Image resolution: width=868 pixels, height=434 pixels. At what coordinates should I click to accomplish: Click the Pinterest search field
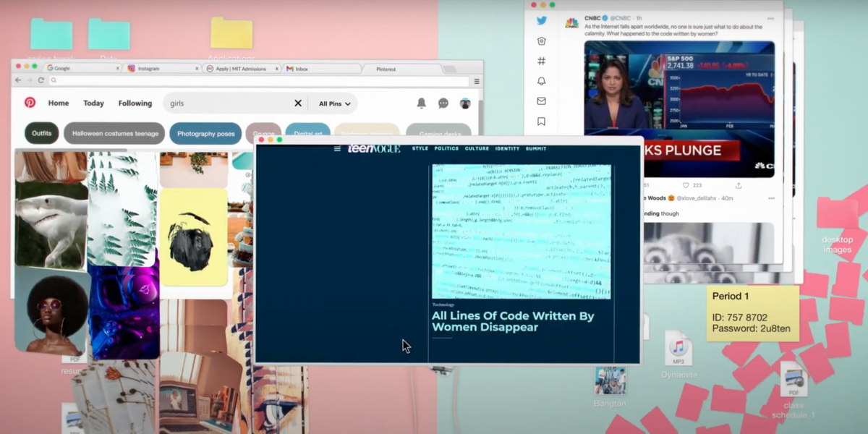pyautogui.click(x=235, y=103)
